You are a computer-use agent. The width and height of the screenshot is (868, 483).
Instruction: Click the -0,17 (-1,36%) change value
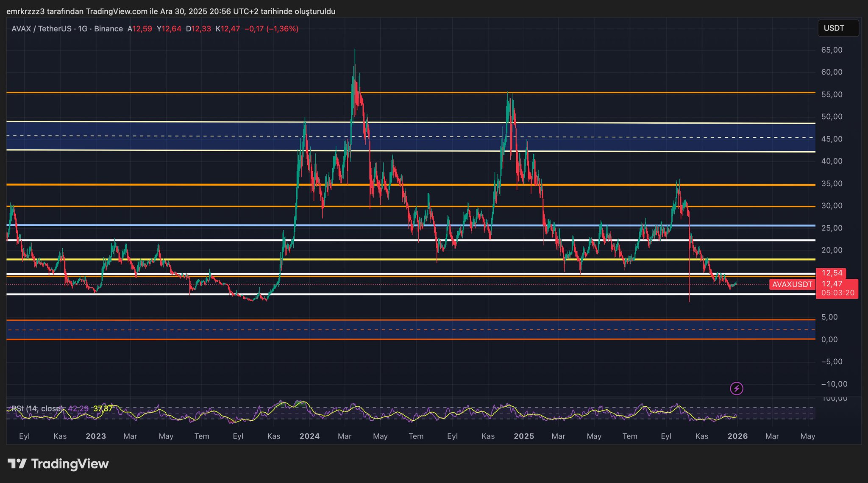[x=271, y=29]
